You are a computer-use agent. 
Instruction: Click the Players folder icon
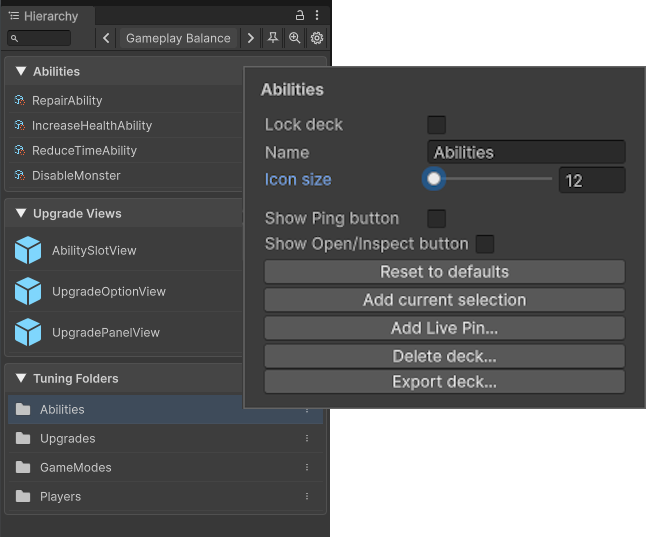click(x=23, y=496)
